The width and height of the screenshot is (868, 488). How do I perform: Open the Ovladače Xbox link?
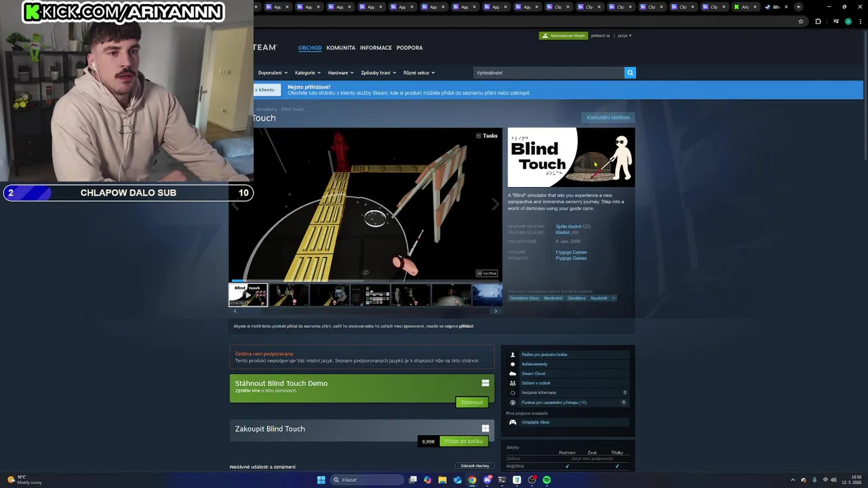[x=536, y=422]
